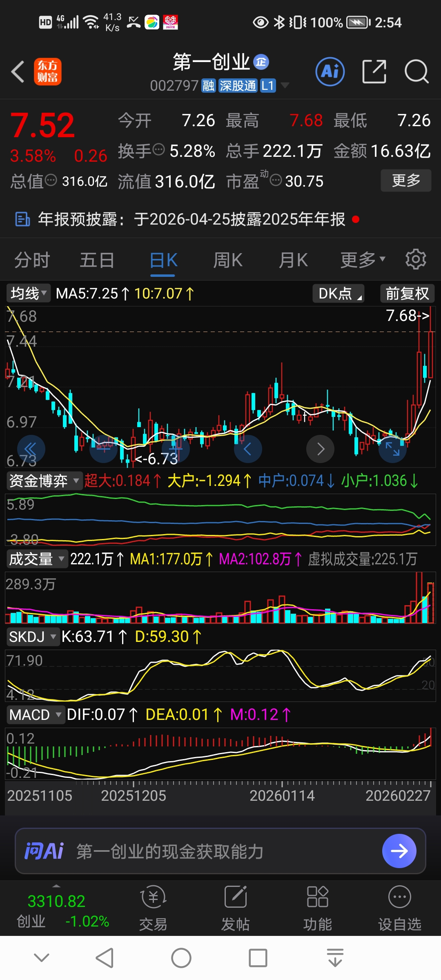This screenshot has height=980, width=441.
Task: Open chart settings gear icon
Action: tap(416, 259)
